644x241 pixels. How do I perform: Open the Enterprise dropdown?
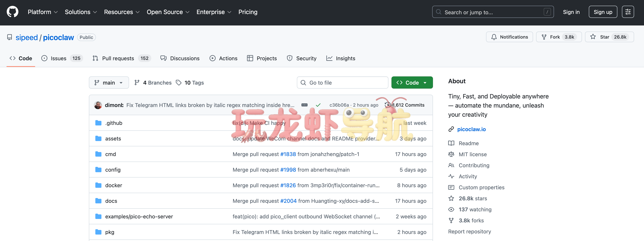(214, 12)
